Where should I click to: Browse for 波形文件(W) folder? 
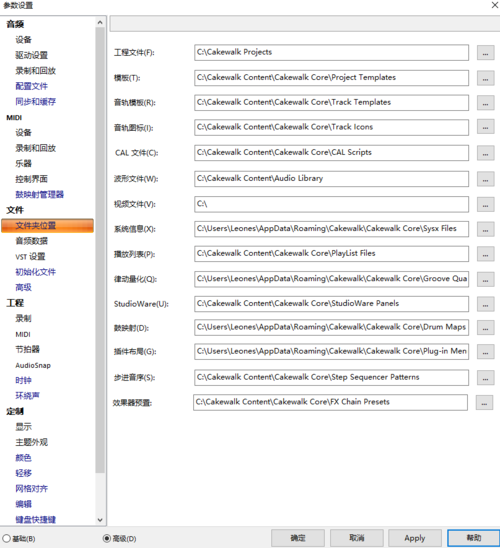tap(485, 179)
